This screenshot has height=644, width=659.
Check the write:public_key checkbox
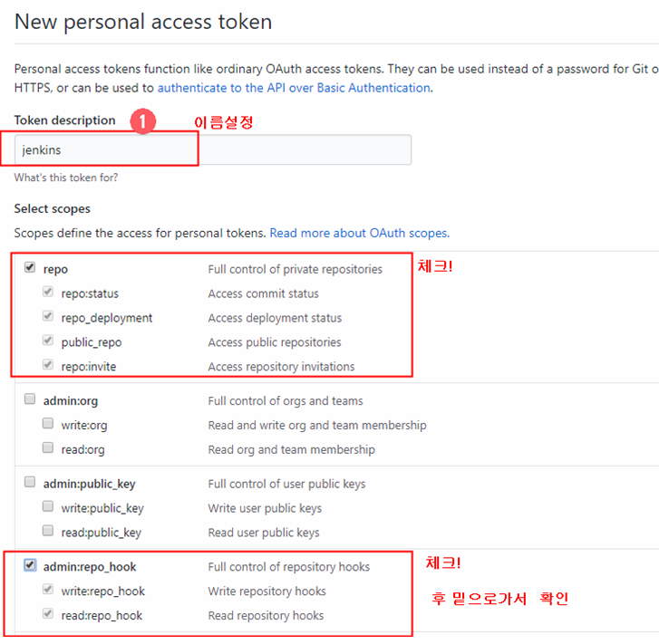point(48,506)
